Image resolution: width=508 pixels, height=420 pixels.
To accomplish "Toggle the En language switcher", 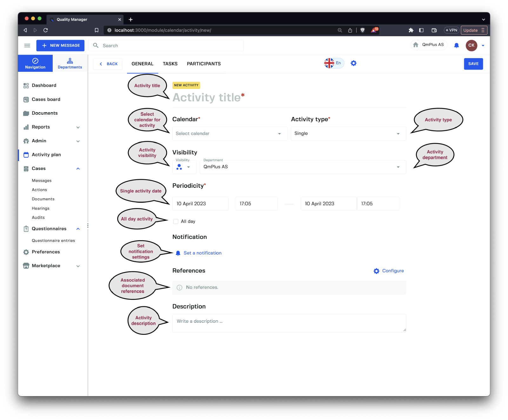I will click(x=334, y=63).
